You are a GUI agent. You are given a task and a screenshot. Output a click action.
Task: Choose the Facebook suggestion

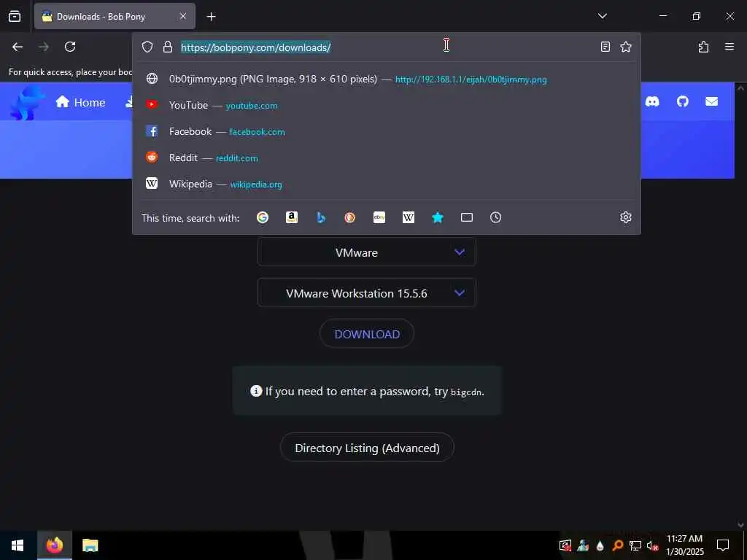[x=387, y=131]
